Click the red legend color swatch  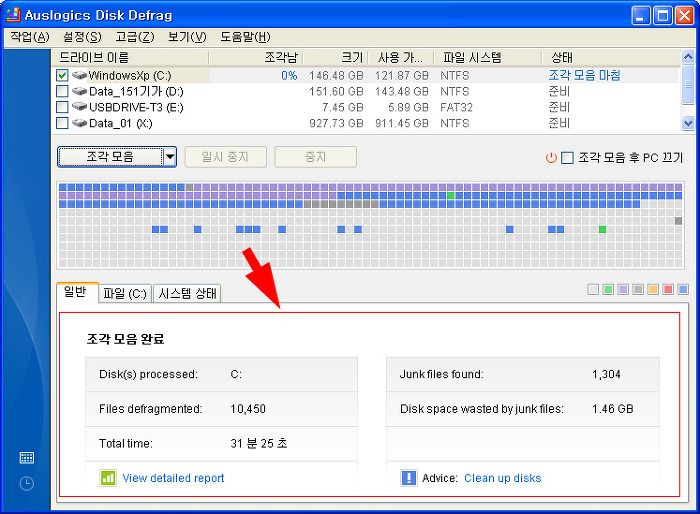coord(668,289)
